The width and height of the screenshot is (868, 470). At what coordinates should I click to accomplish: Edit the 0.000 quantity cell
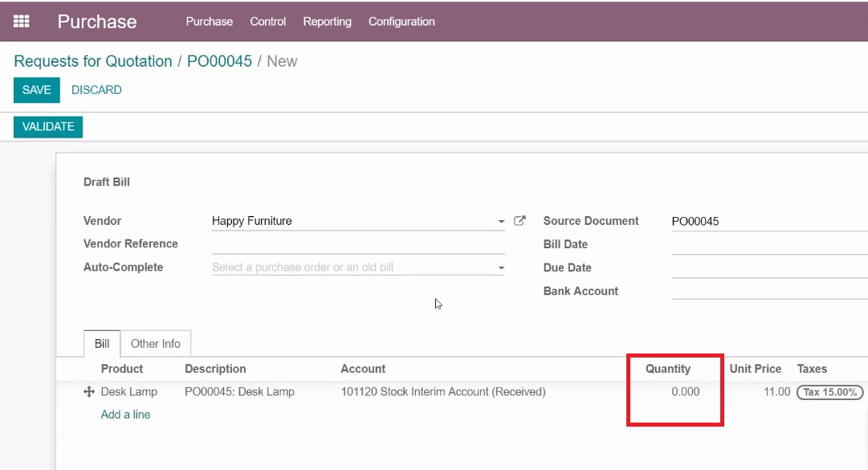[685, 392]
